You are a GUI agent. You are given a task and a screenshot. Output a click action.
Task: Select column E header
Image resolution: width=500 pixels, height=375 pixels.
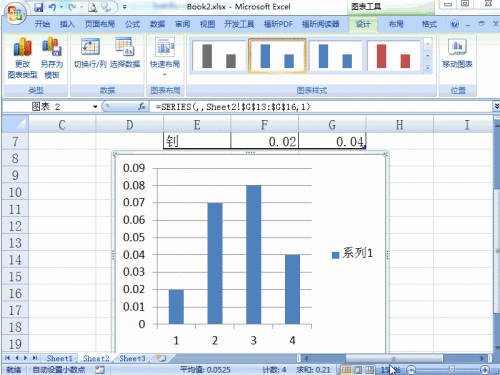197,125
